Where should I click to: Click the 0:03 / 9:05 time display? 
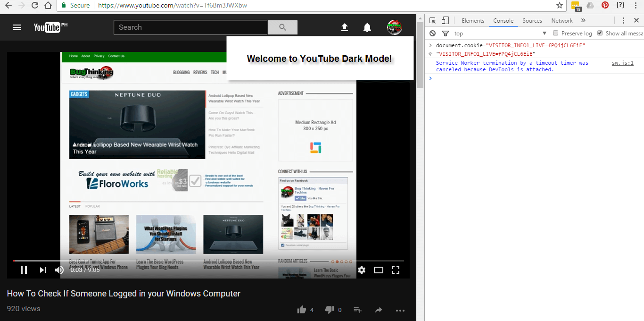pyautogui.click(x=85, y=270)
